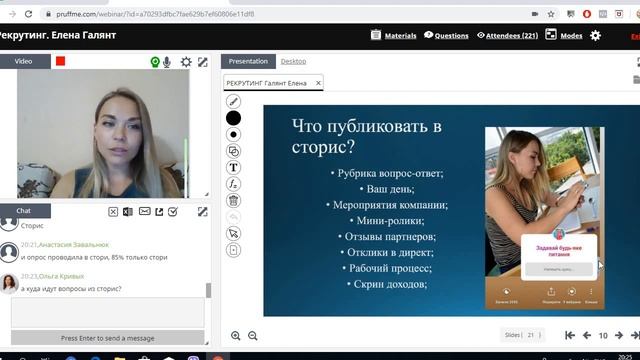This screenshot has height=360, width=640.
Task: Pick the black color swatch
Action: 233,118
